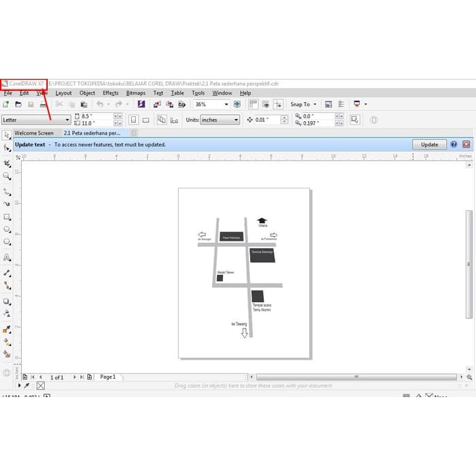The height and width of the screenshot is (476, 476).
Task: Select the Text tool
Action: click(x=7, y=258)
